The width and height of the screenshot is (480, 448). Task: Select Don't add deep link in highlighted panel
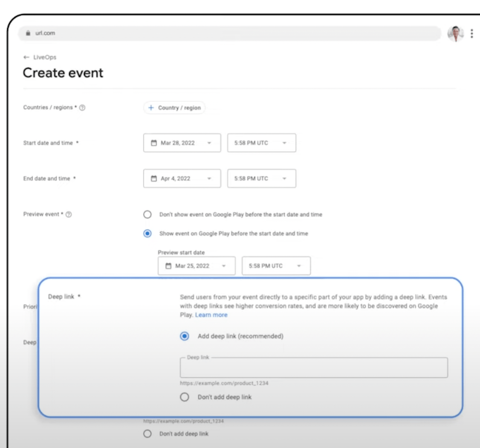tap(185, 397)
